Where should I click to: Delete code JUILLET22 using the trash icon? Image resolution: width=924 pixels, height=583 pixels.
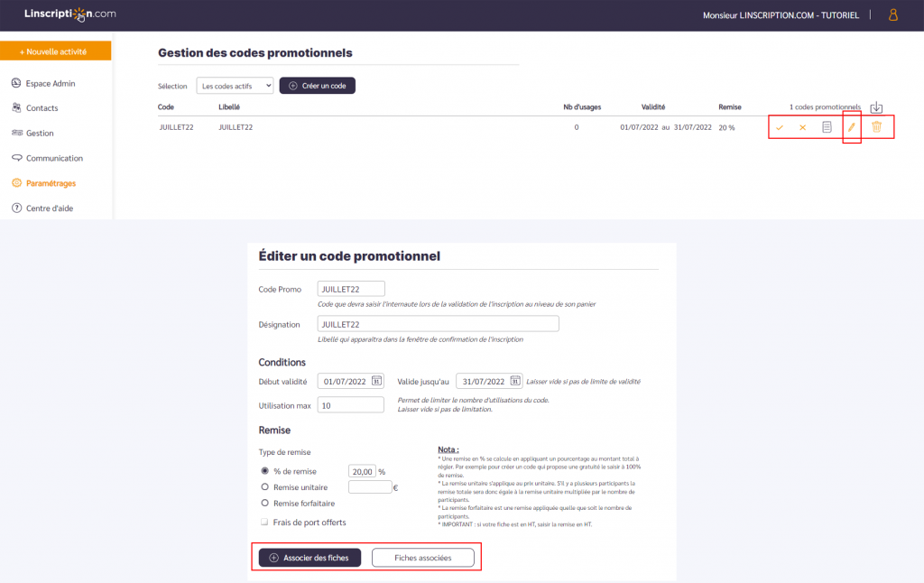876,127
